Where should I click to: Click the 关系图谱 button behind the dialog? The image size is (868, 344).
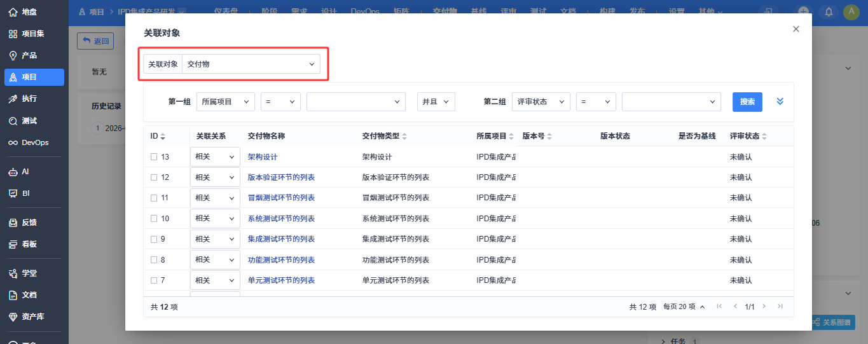pyautogui.click(x=832, y=322)
